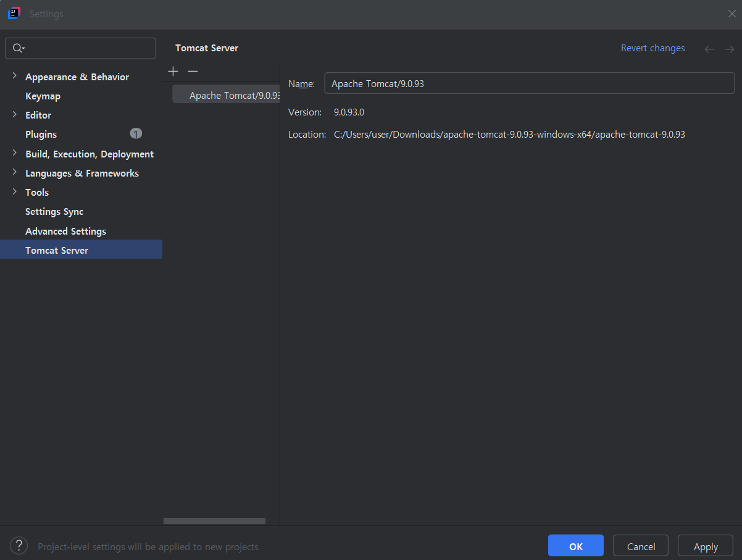Expand the Editor settings section
The image size is (742, 560).
(x=14, y=114)
